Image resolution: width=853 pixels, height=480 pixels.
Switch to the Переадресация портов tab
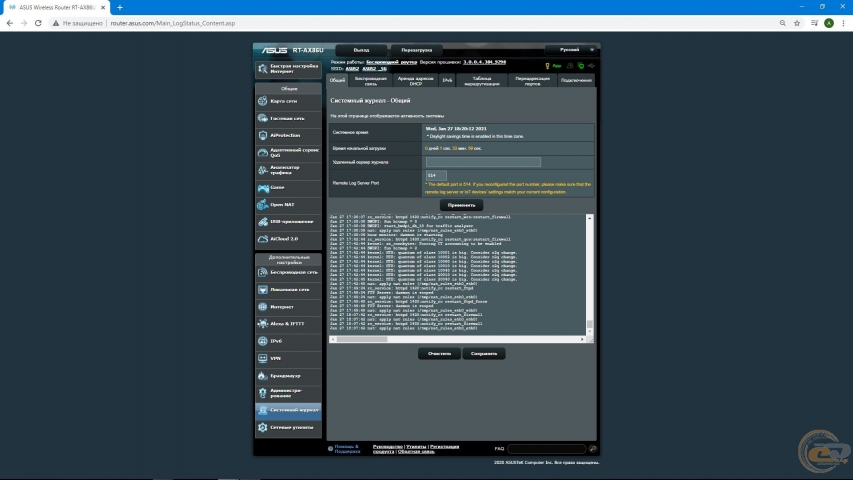click(532, 81)
